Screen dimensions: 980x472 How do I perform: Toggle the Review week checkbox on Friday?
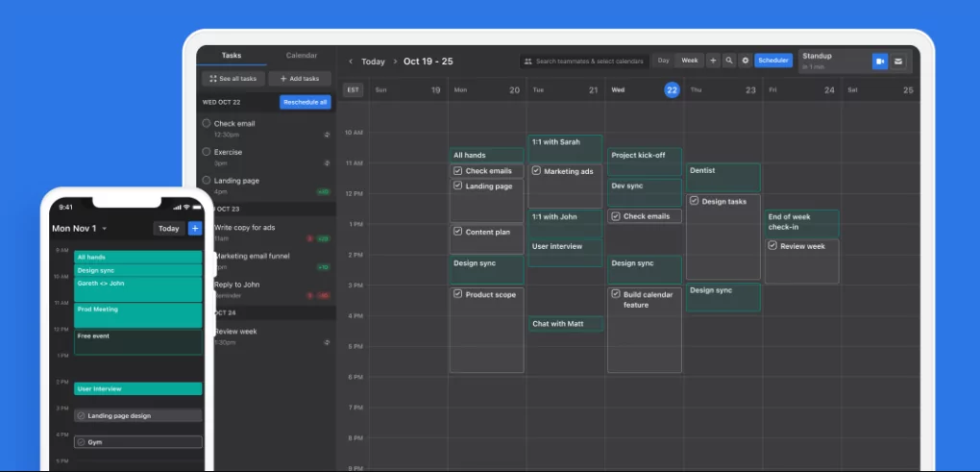(773, 246)
